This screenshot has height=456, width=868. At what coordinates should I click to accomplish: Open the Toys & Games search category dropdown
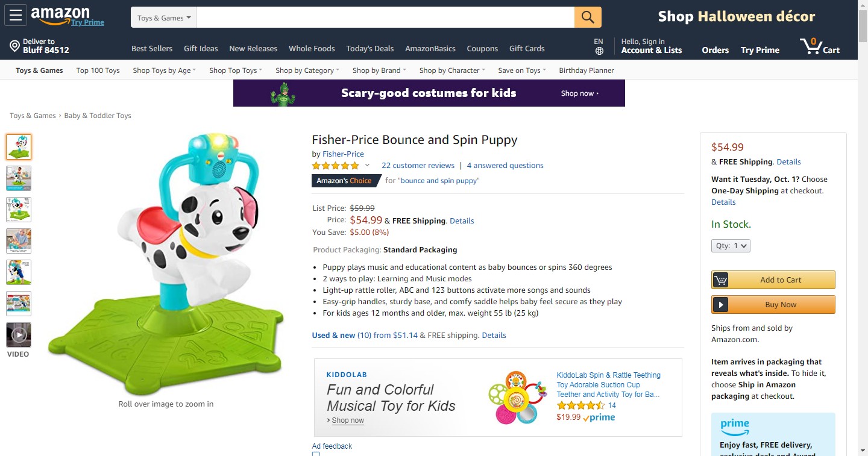point(163,18)
